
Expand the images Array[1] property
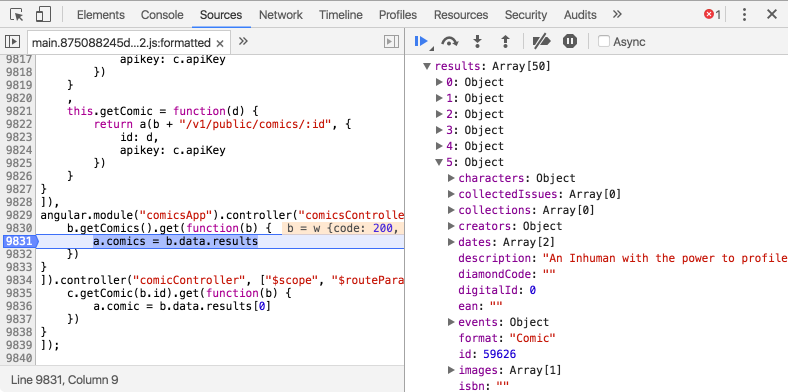(451, 370)
